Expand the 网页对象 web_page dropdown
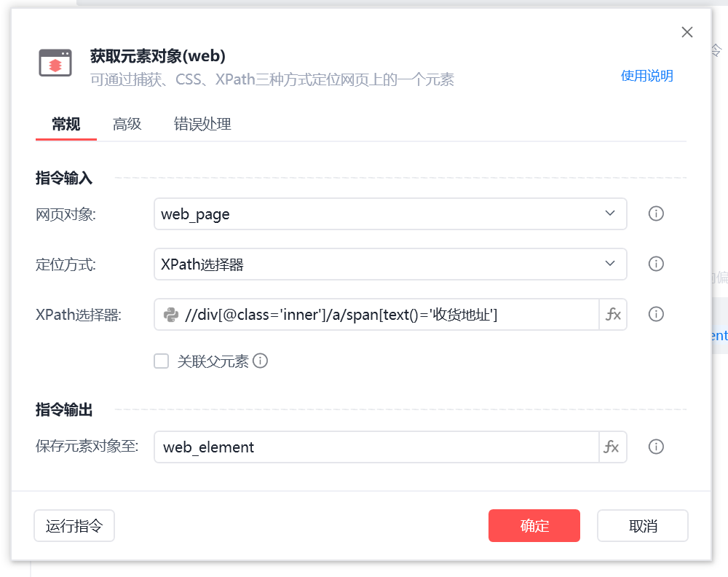 (390, 214)
